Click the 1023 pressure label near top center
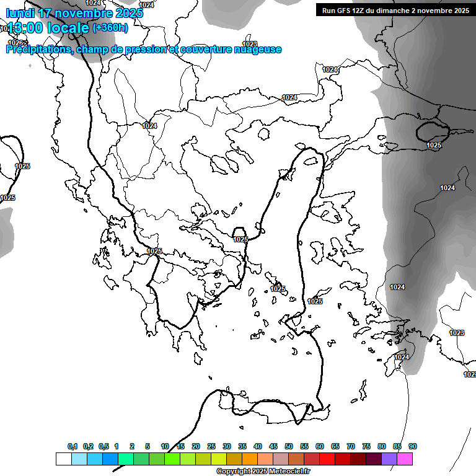This screenshot has width=476, height=476. coord(250,44)
